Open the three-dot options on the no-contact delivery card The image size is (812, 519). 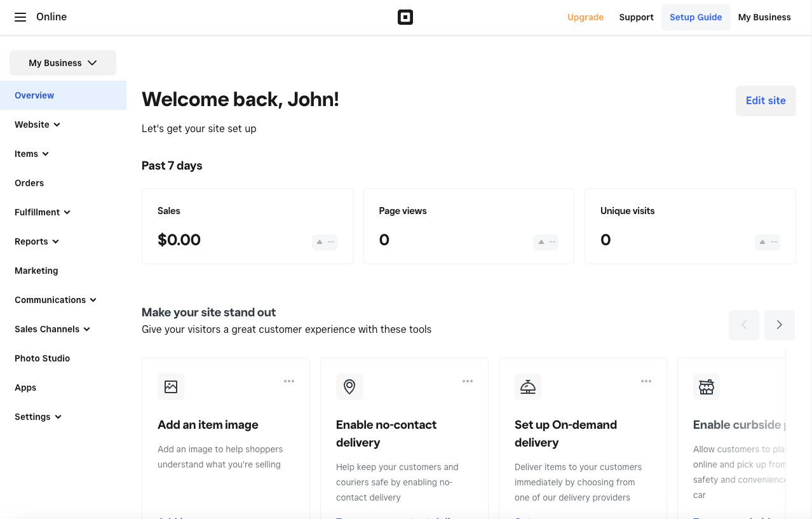pos(468,381)
